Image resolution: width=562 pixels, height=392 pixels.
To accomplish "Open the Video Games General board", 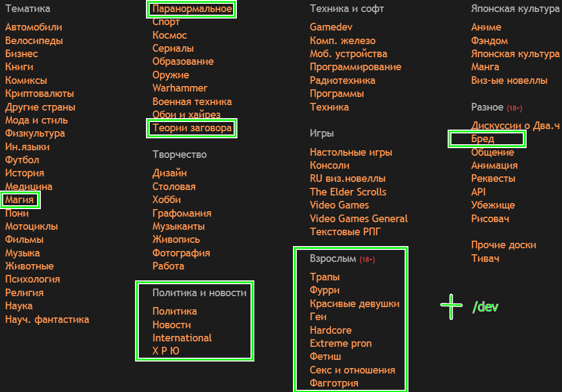I will pos(358,219).
